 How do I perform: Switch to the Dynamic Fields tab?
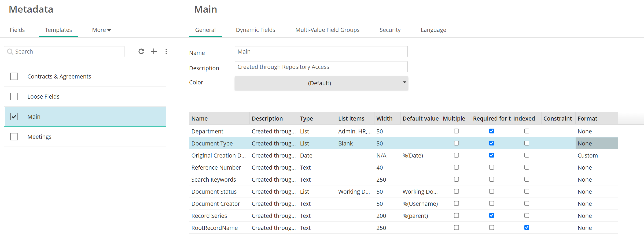point(255,30)
